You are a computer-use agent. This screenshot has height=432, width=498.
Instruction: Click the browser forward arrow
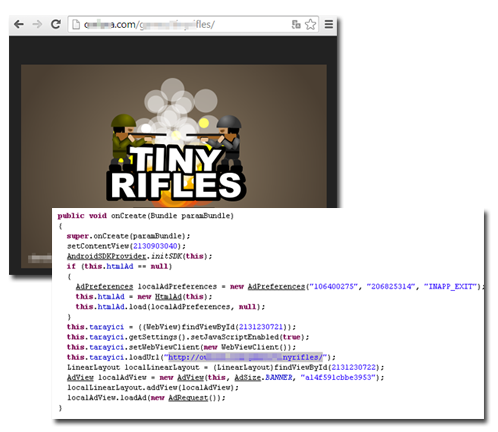37,24
